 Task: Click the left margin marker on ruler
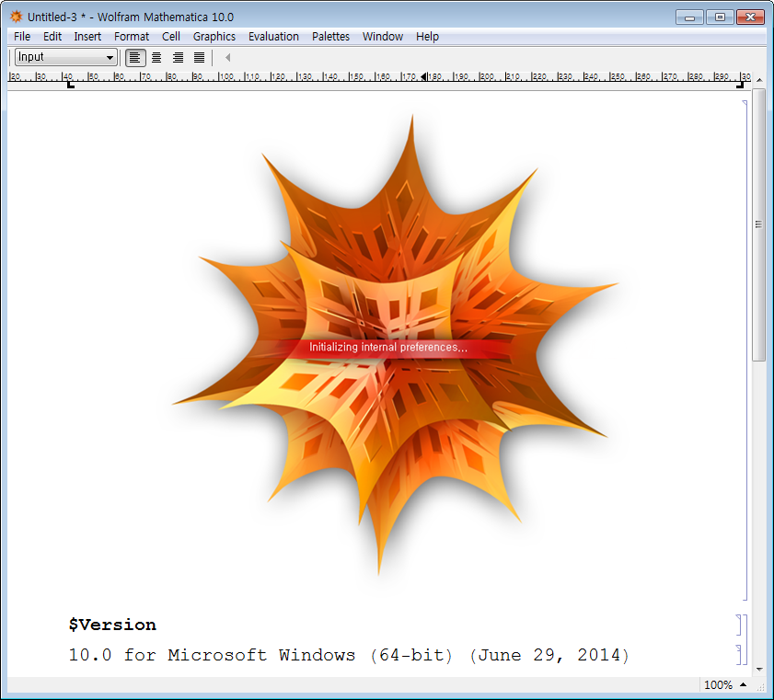point(71,86)
